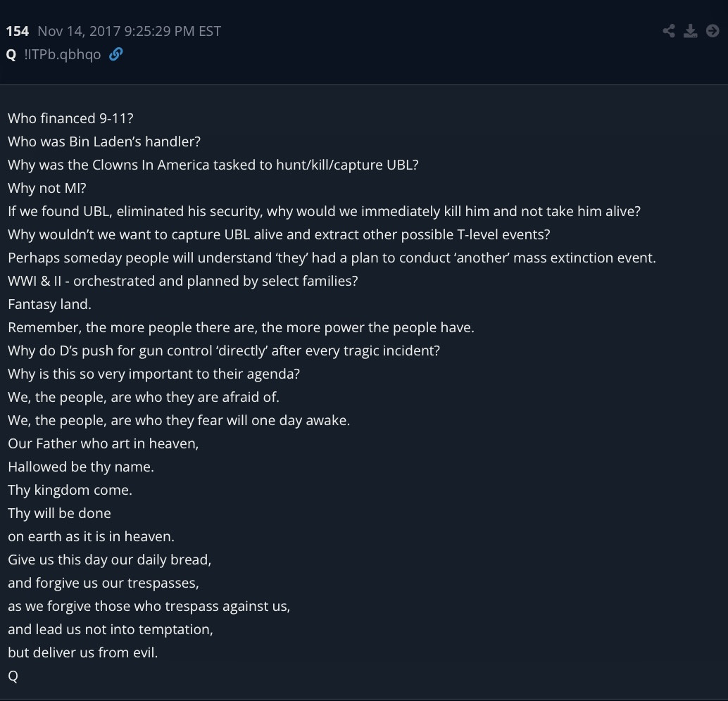Screen dimensions: 728x701
Task: Click the line "Why is this so very important"
Action: [x=153, y=374]
